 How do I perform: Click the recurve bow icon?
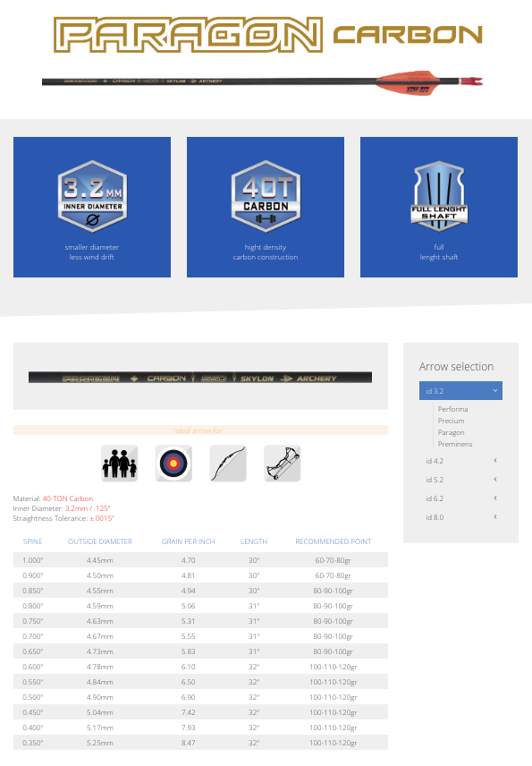228,464
